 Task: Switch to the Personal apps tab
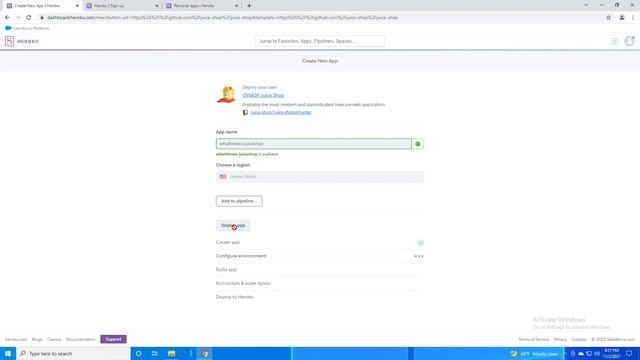point(202,6)
